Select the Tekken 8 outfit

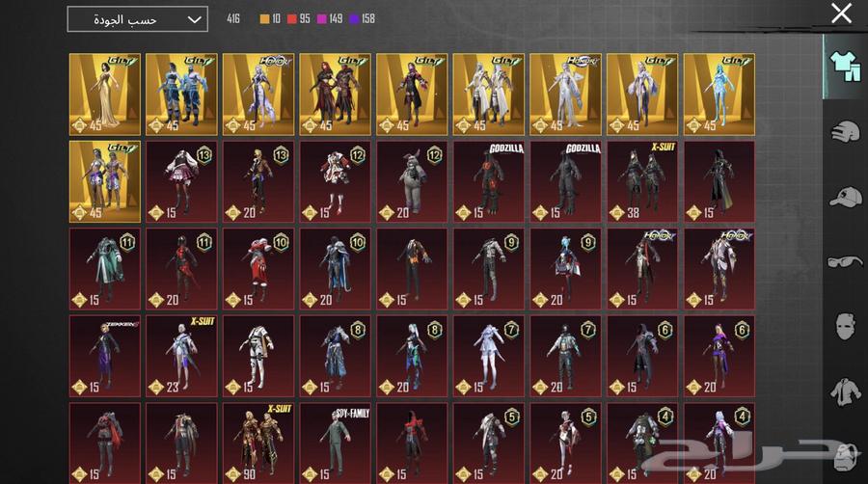[x=104, y=356]
